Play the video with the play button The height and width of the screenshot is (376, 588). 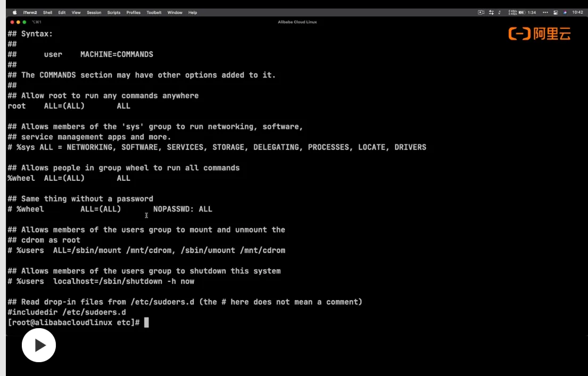point(39,345)
